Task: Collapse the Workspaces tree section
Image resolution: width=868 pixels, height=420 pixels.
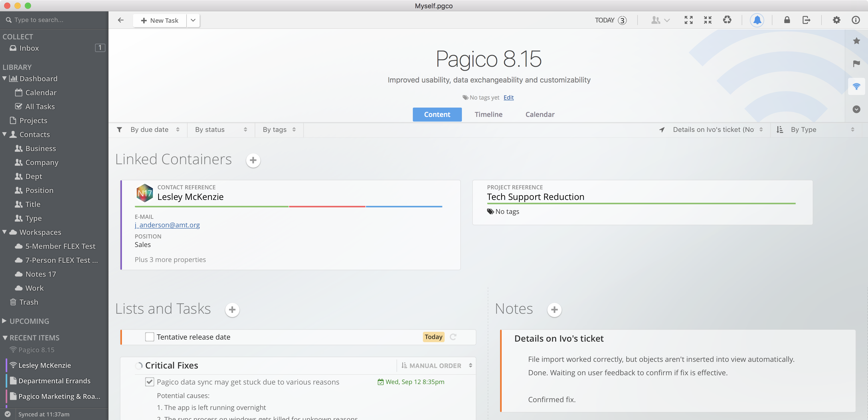Action: pos(4,232)
